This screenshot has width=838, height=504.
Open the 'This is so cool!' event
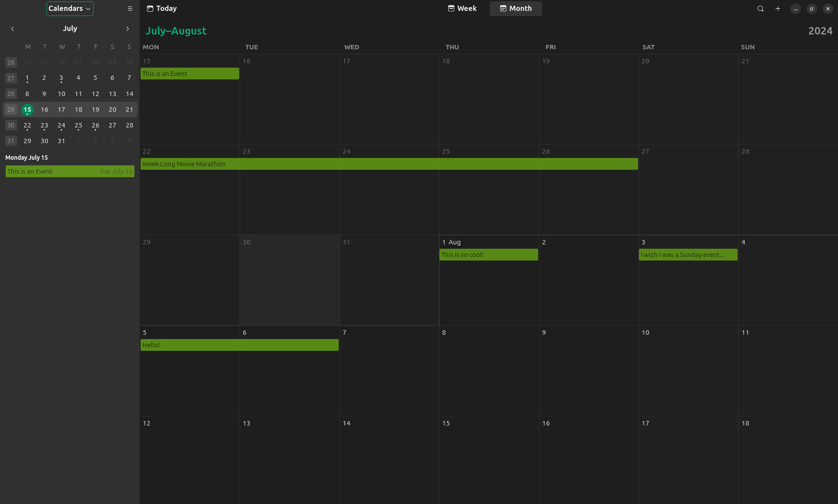[x=488, y=255]
